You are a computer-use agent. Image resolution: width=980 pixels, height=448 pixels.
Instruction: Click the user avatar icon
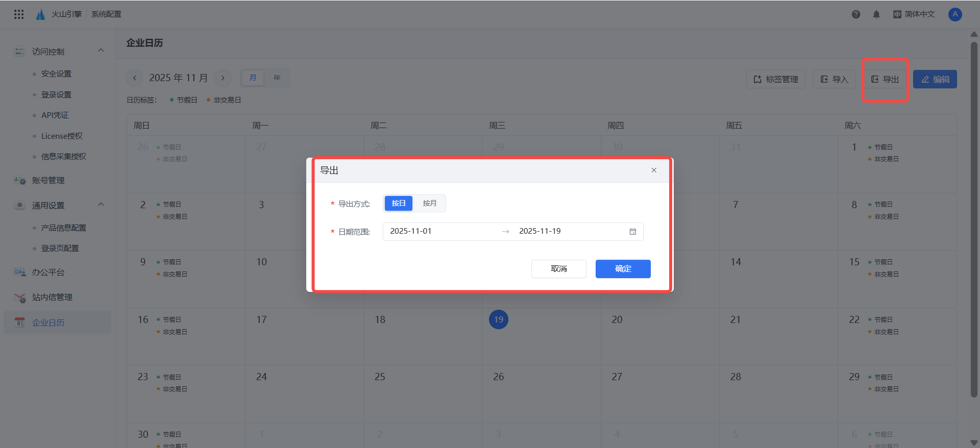955,14
